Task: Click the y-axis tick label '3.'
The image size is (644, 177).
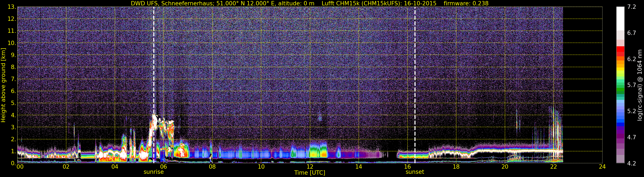Action: coord(13,127)
